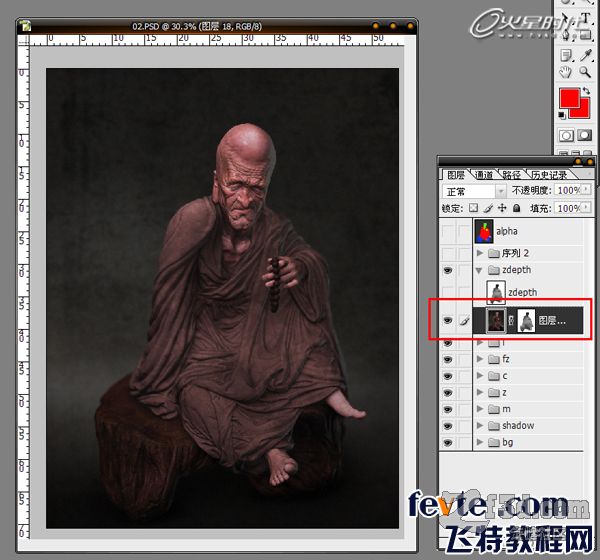Expand the c group
The image size is (600, 560).
pyautogui.click(x=480, y=376)
